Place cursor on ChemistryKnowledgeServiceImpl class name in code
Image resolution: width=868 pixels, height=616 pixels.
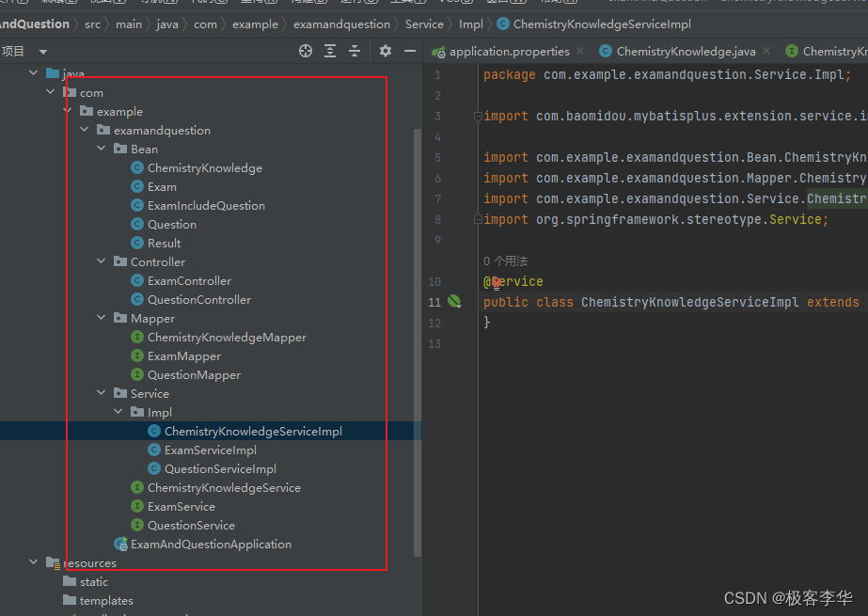coord(689,302)
